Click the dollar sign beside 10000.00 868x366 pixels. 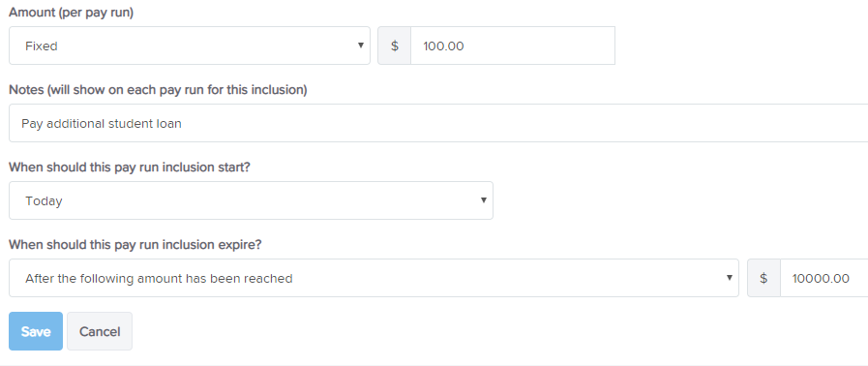coord(763,279)
